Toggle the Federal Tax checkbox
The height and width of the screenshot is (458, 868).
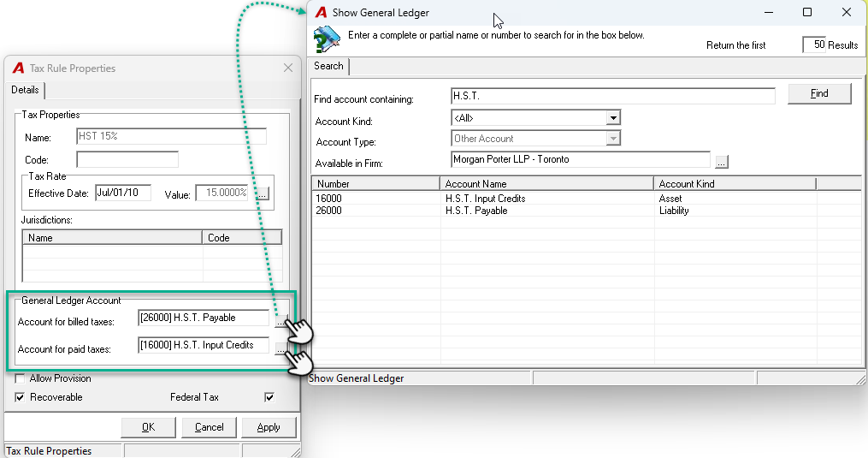pos(269,397)
